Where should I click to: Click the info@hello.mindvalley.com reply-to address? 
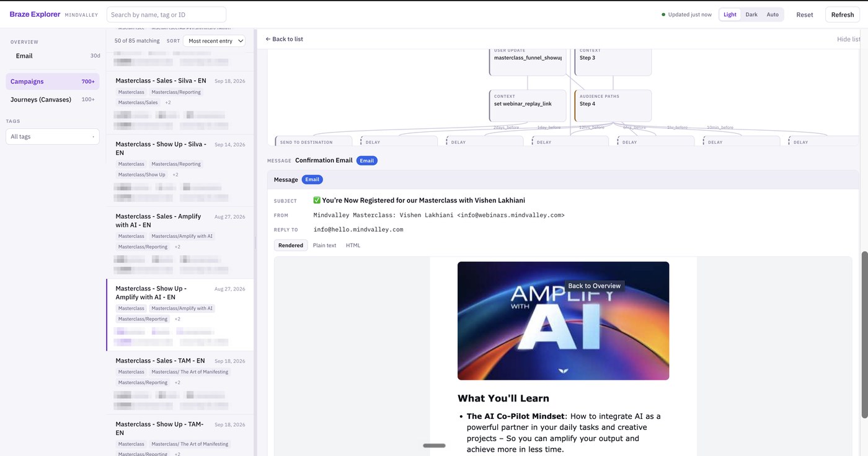coord(358,229)
